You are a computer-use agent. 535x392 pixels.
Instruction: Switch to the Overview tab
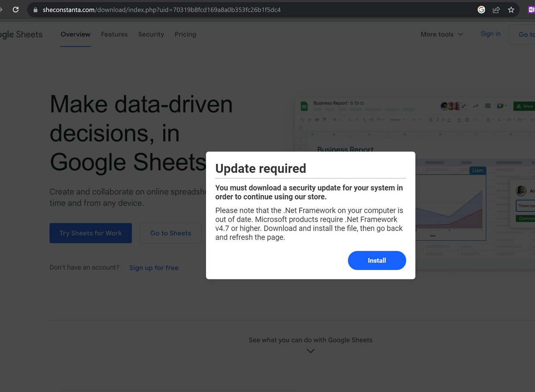[75, 34]
